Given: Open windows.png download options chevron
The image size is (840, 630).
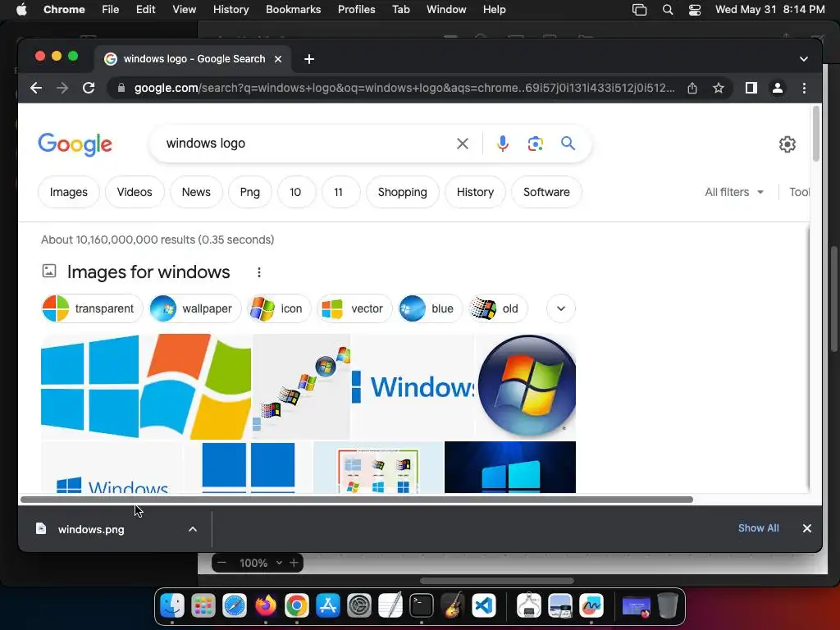Looking at the screenshot, I should (192, 529).
